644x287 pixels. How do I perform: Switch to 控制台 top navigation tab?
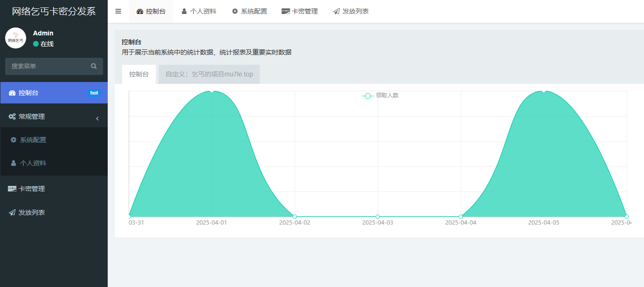[x=151, y=11]
